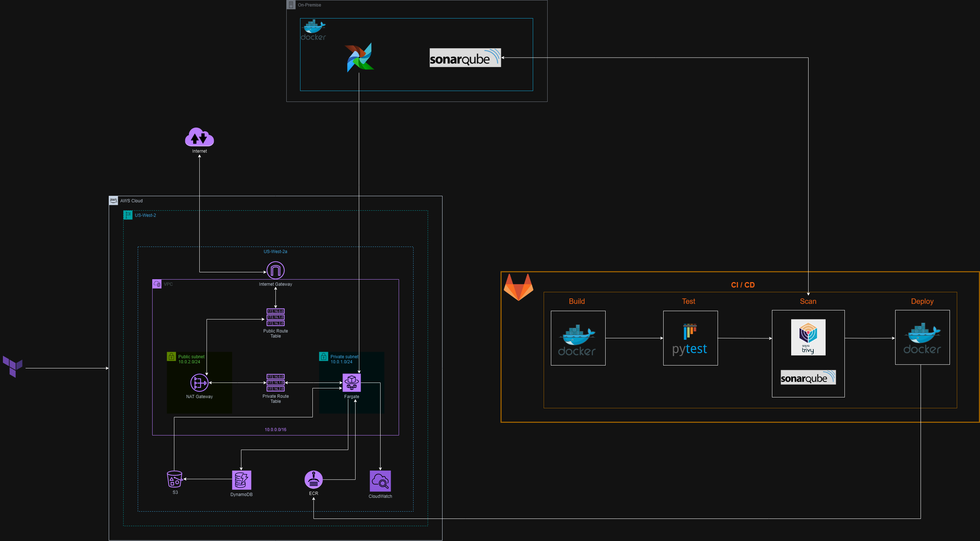Click the Docker logo under Deploy
Viewport: 980px width, 541px height.
pos(922,338)
